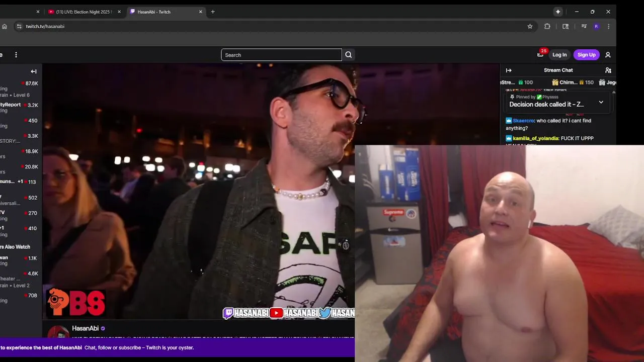This screenshot has width=644, height=362.
Task: Open sidebar channel with 113 viewers
Action: pyautogui.click(x=20, y=185)
